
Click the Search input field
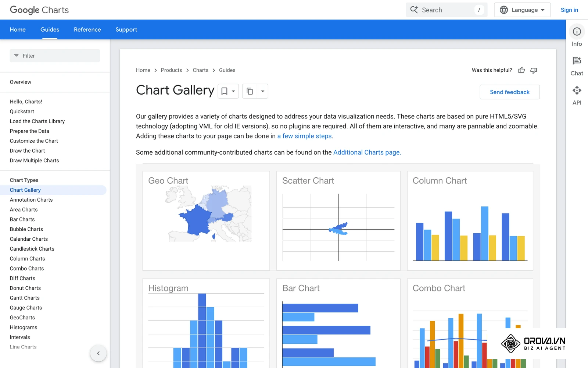tap(447, 10)
